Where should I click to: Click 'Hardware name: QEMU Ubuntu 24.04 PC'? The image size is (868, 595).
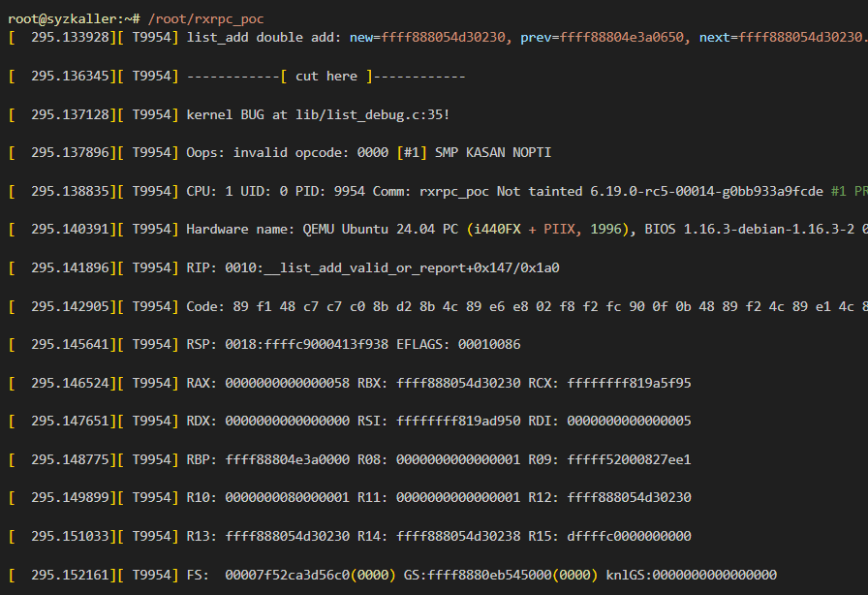pos(323,229)
